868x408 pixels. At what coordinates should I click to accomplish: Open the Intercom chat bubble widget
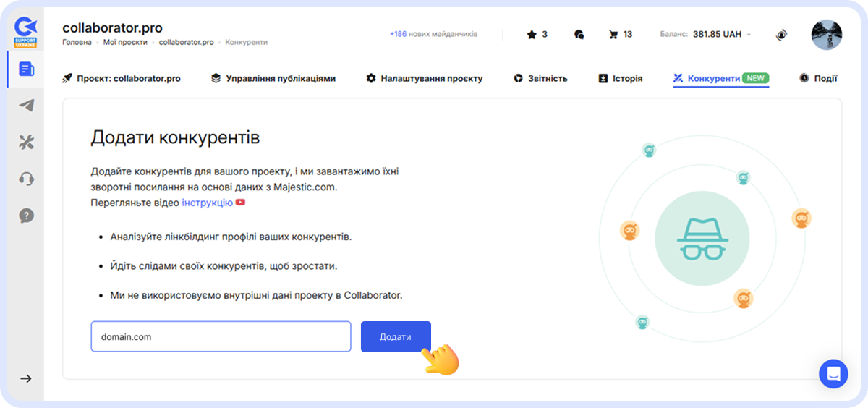point(833,373)
